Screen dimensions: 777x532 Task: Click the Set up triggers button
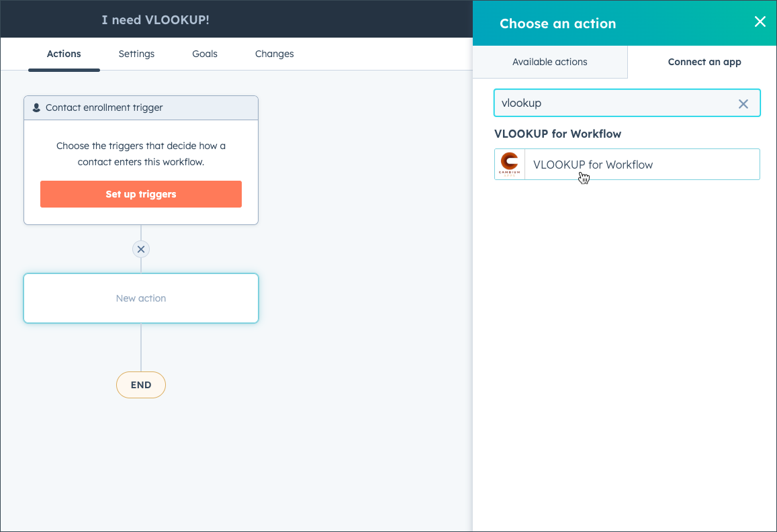click(141, 194)
